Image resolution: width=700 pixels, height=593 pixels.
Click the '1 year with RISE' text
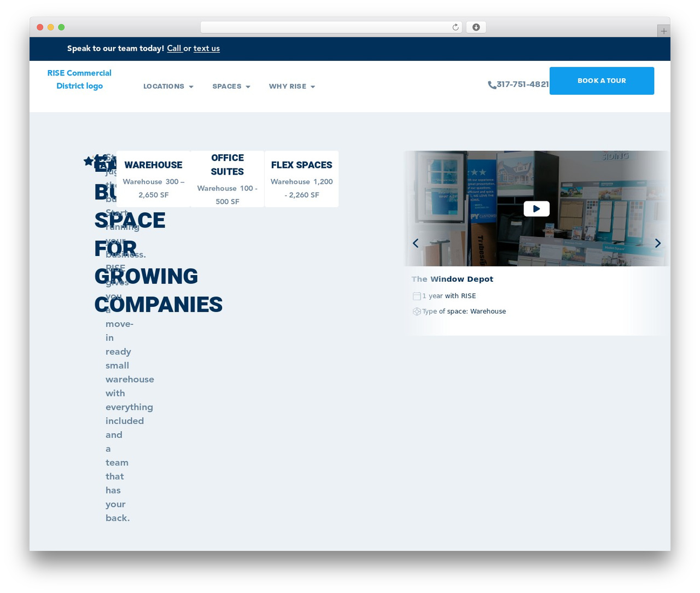[x=449, y=296]
